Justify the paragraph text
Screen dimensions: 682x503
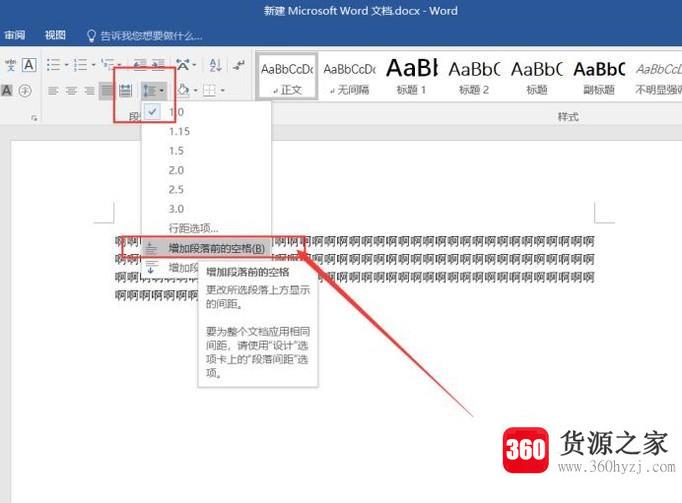[107, 91]
